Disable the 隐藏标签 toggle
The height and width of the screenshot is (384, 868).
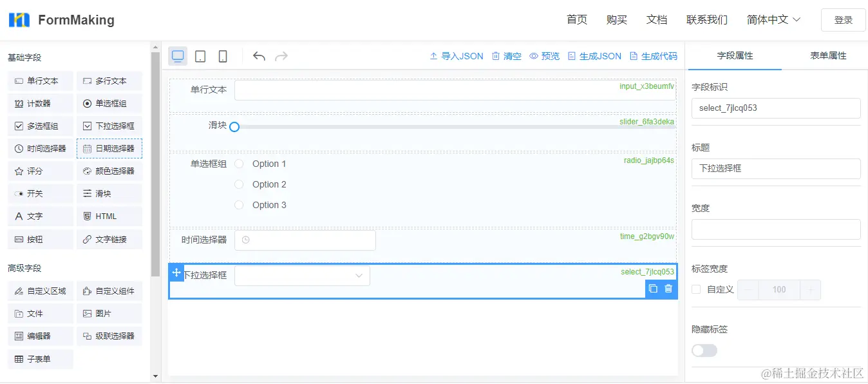click(x=704, y=350)
